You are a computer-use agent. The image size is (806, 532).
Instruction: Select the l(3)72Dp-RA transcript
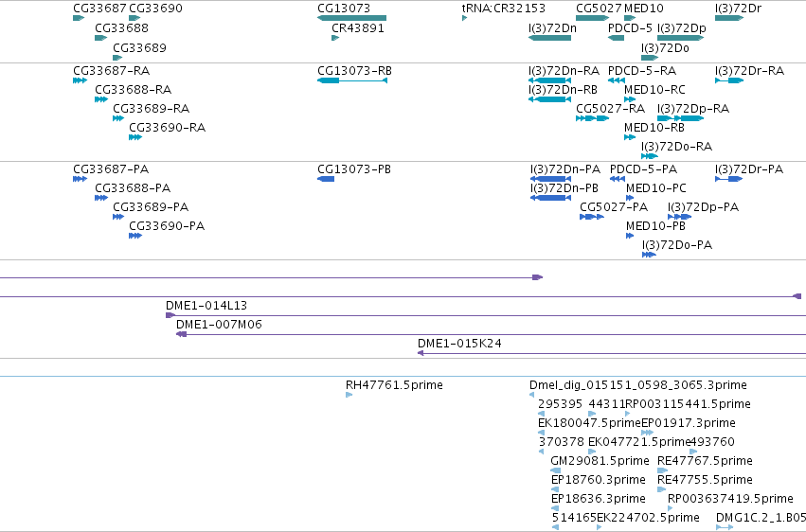(x=681, y=118)
